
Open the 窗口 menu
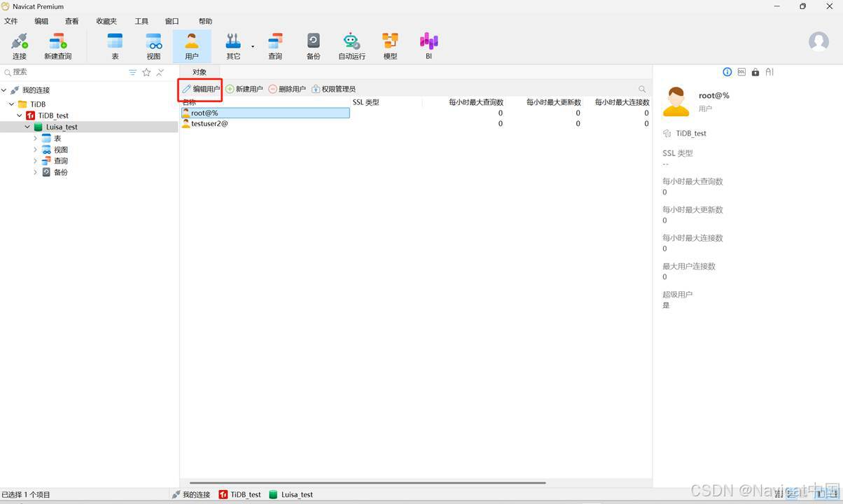172,21
